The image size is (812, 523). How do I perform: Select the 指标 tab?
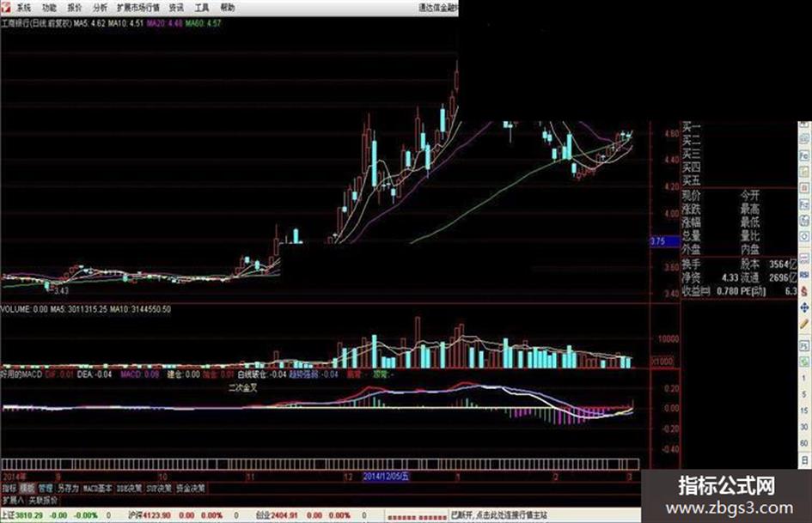(x=9, y=488)
